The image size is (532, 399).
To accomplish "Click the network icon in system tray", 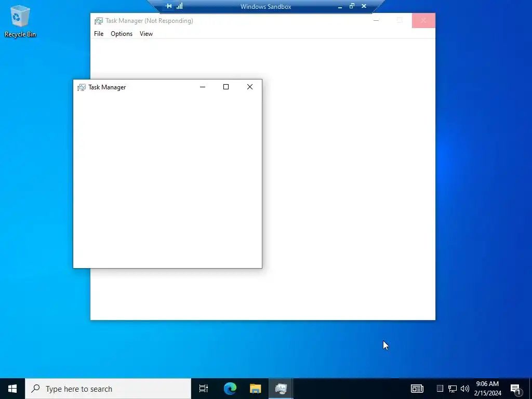I will point(453,389).
